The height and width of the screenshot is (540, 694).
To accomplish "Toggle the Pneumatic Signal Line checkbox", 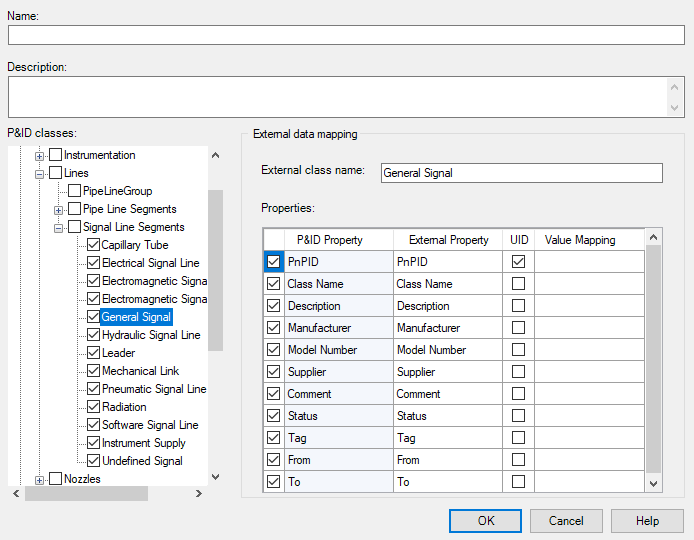I will 93,389.
